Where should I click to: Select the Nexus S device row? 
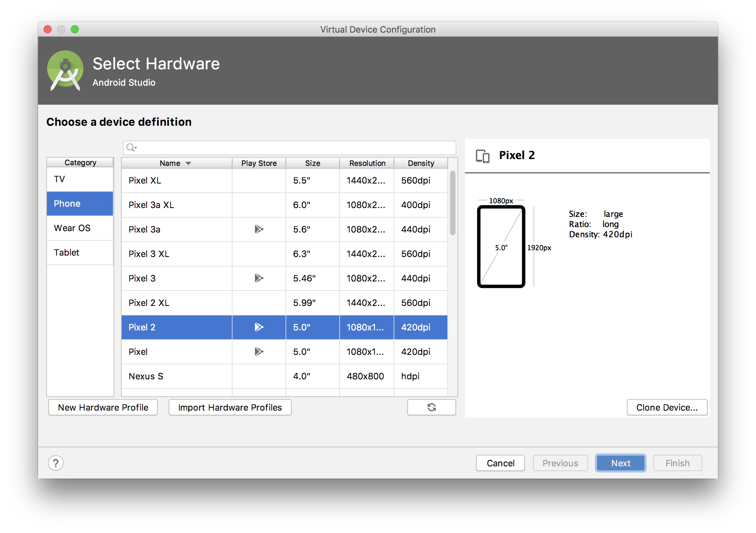tap(285, 376)
